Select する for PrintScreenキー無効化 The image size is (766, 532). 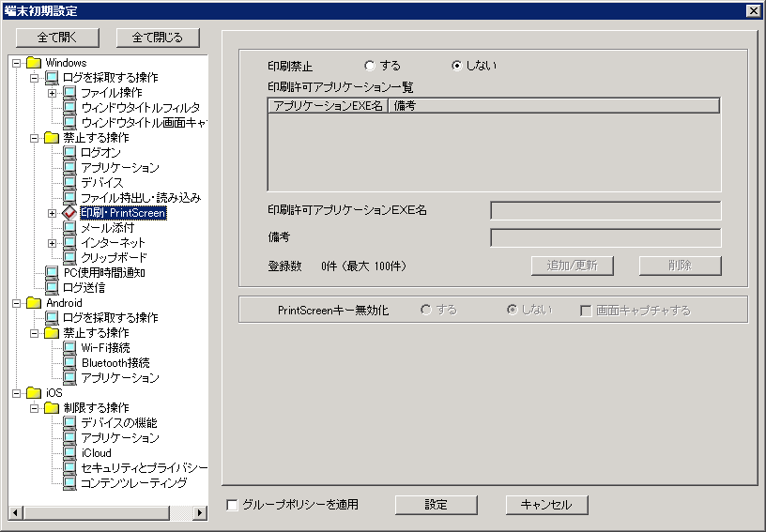tap(426, 310)
